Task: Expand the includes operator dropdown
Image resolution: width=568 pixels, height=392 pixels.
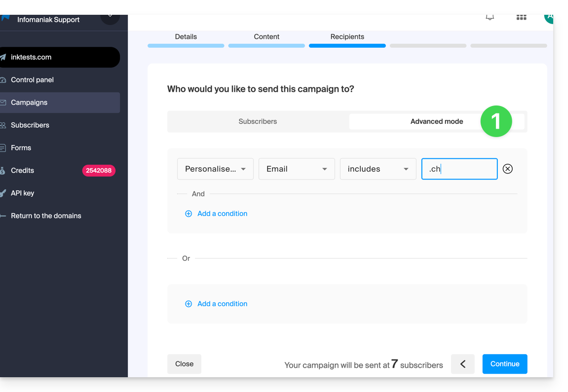Action: 378,169
